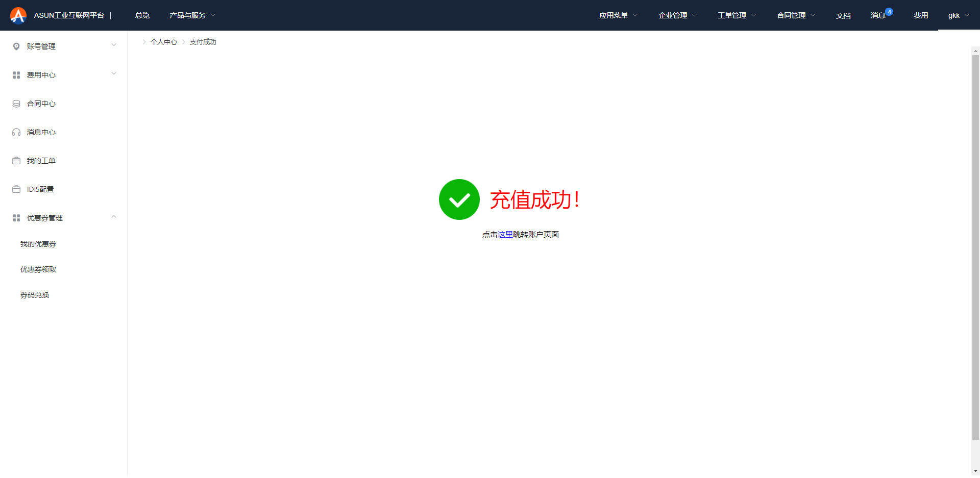Click the 这里 link to account page

pos(505,234)
